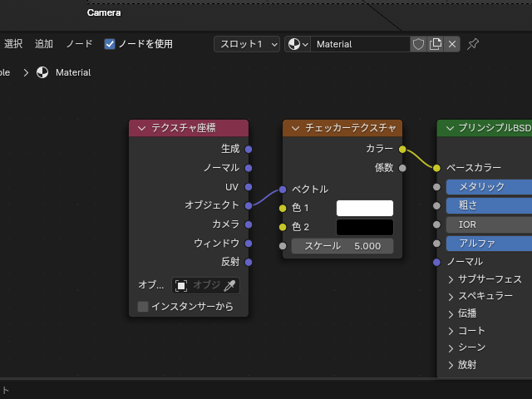Expand the コート panel

pos(451,331)
